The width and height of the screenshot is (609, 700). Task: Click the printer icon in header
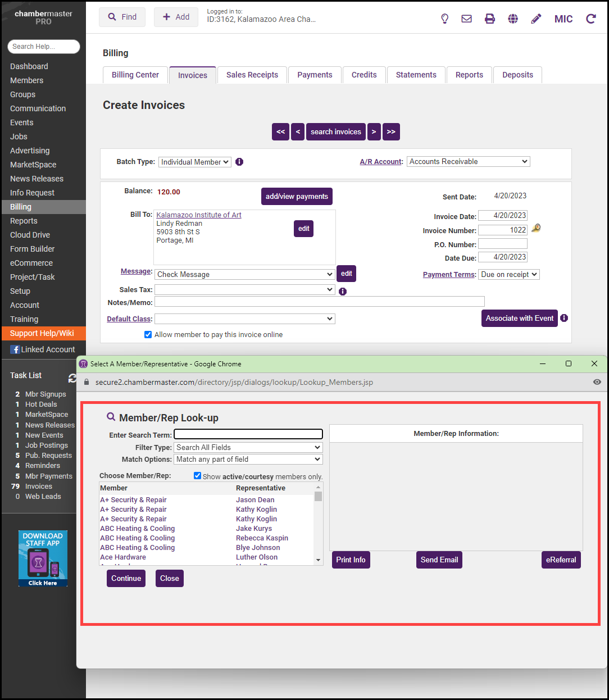click(490, 19)
